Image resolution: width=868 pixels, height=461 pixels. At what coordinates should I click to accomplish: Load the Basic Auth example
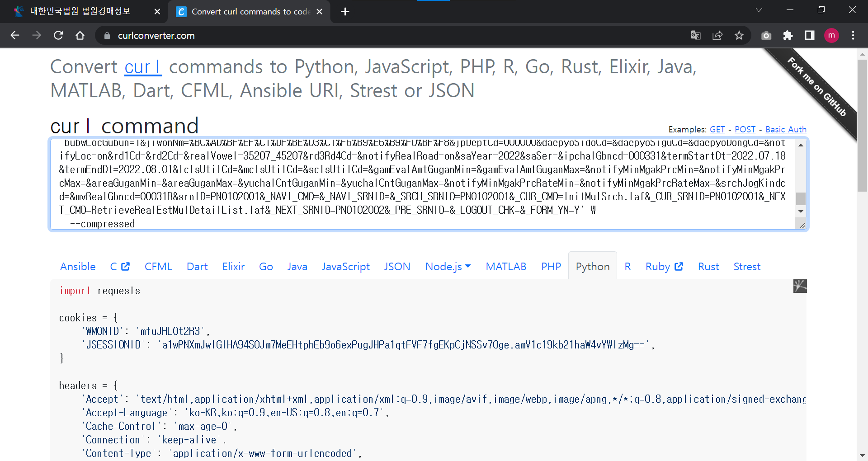[786, 129]
